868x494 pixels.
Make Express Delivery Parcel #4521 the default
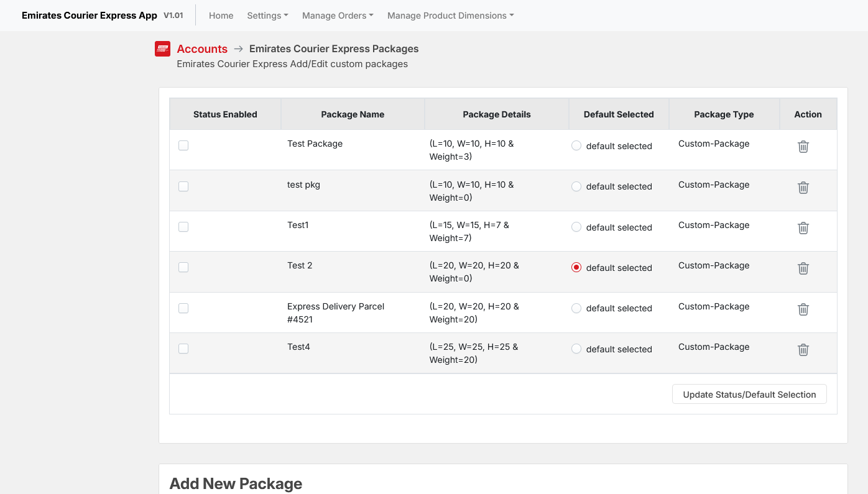(576, 308)
